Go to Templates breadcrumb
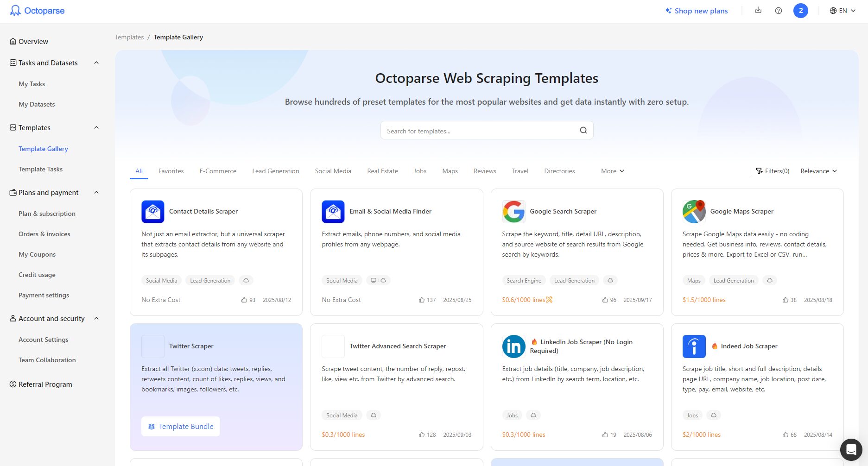 [129, 37]
